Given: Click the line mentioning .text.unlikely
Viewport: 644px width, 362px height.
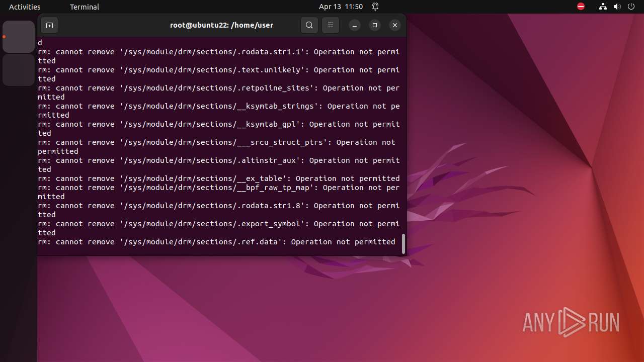Looking at the screenshot, I should point(219,74).
